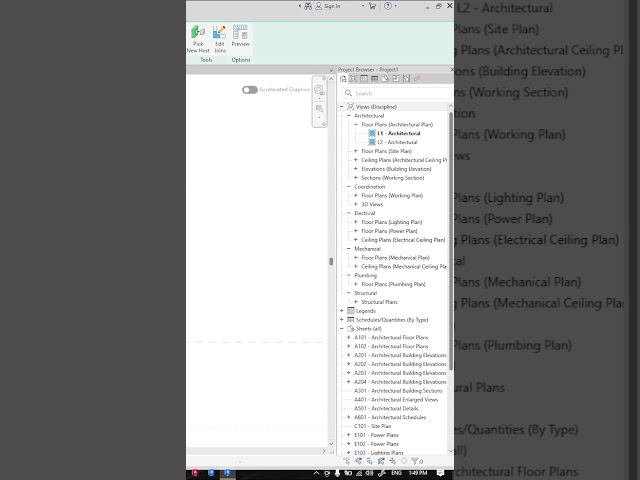Select Structural Plans in the browser
Image resolution: width=640 pixels, height=480 pixels.
[379, 302]
